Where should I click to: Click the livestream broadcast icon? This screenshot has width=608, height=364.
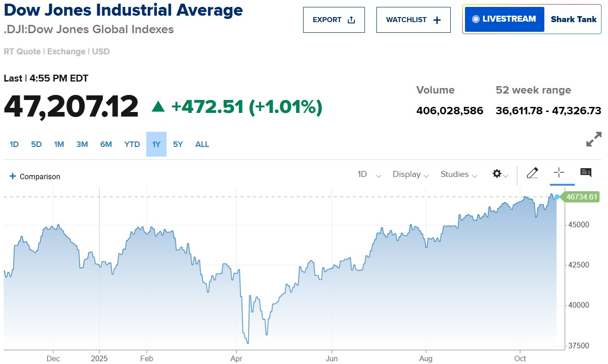[476, 19]
